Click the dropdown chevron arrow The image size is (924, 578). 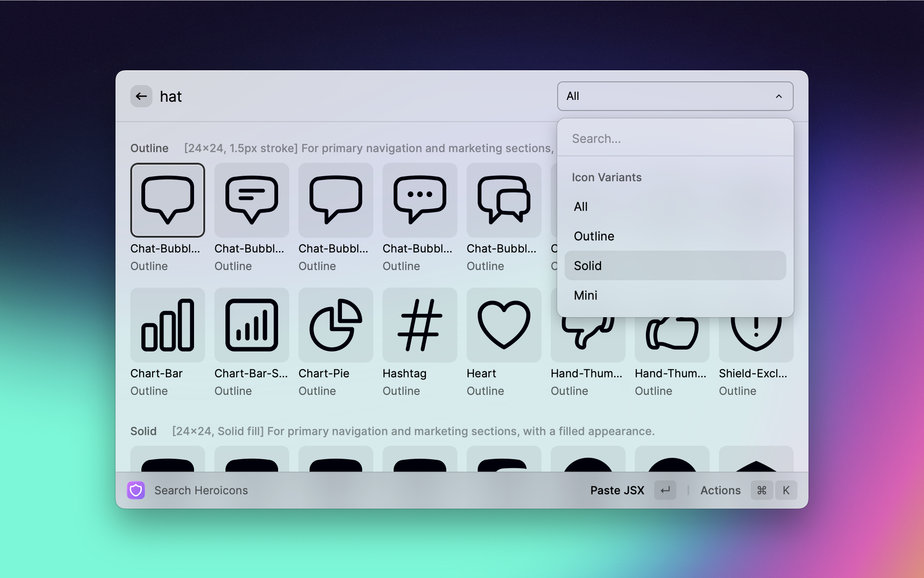coord(779,96)
